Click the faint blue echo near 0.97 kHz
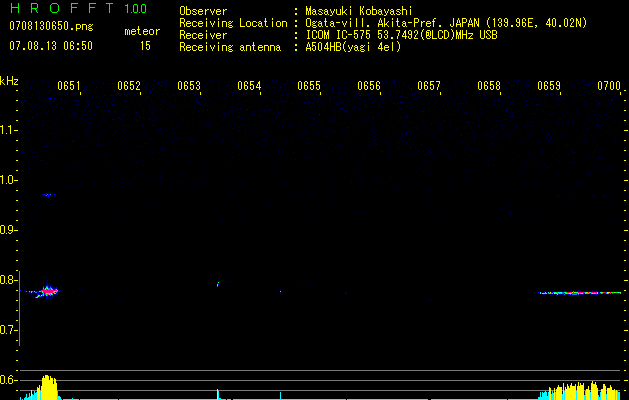This screenshot has height=400, width=629. coord(49,195)
